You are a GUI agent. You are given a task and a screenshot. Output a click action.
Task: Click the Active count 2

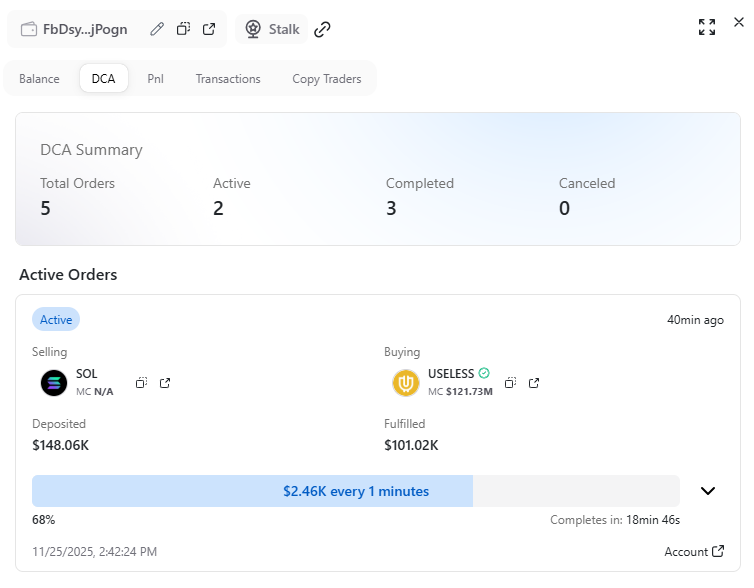coord(218,208)
